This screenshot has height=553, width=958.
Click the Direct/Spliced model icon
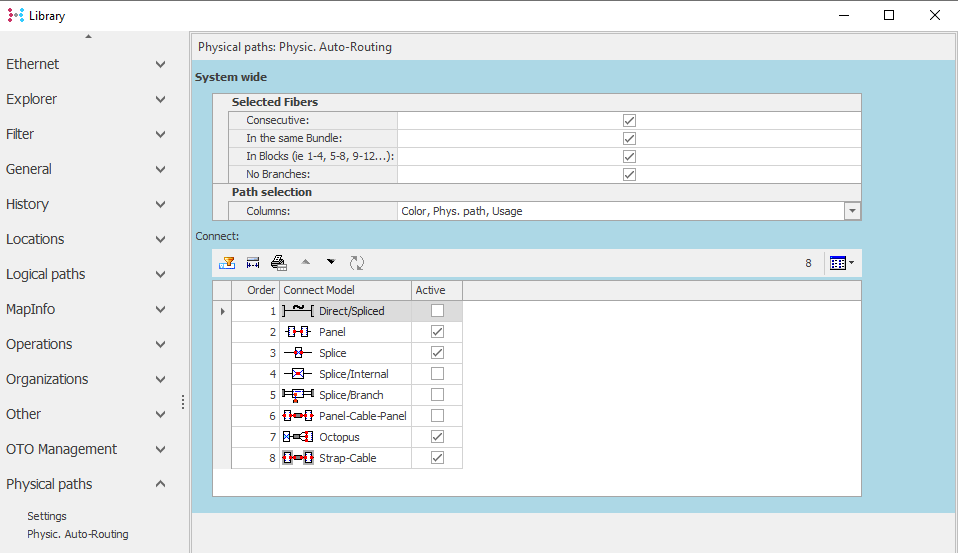pyautogui.click(x=298, y=310)
